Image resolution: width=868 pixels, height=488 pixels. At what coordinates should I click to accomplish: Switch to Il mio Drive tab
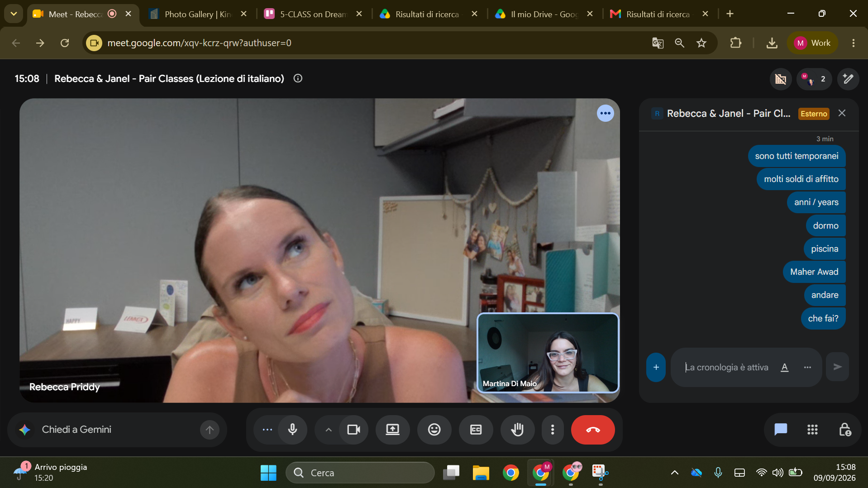544,14
